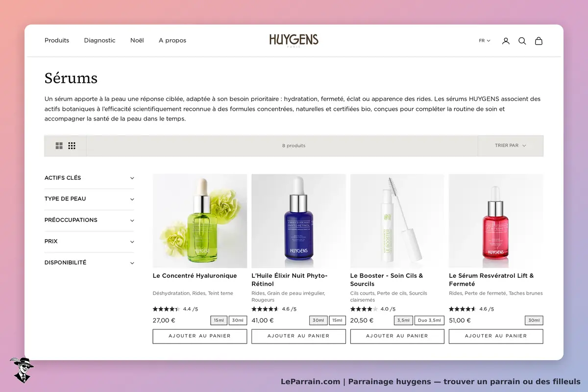Open the FR language selector
This screenshot has height=392, width=588.
coord(484,41)
